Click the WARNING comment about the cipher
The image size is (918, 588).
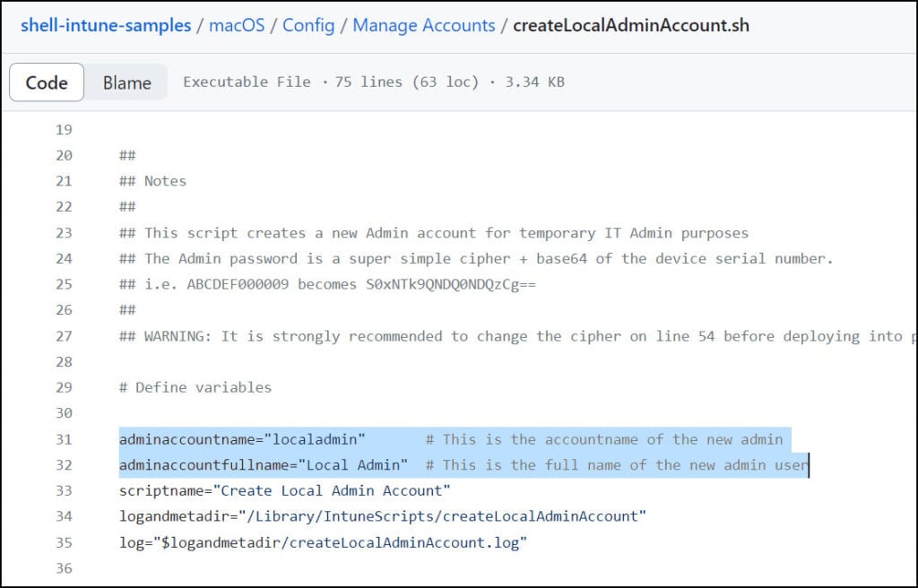517,335
